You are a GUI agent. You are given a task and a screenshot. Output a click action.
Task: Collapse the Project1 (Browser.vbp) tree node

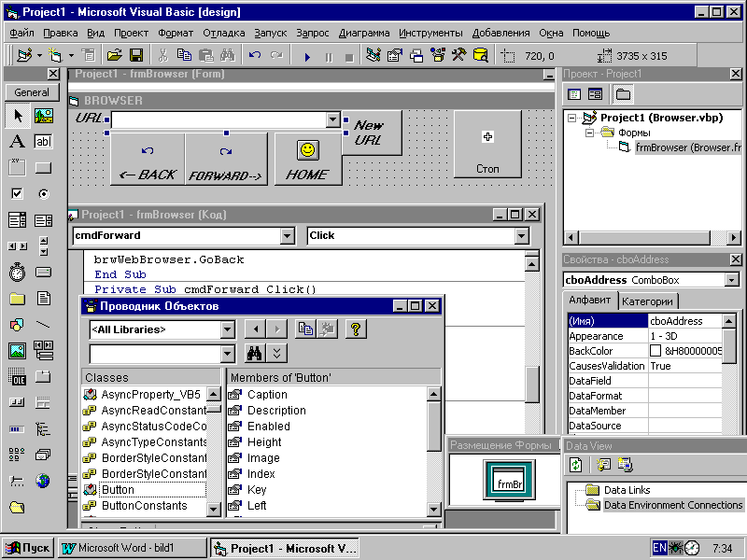(x=572, y=118)
